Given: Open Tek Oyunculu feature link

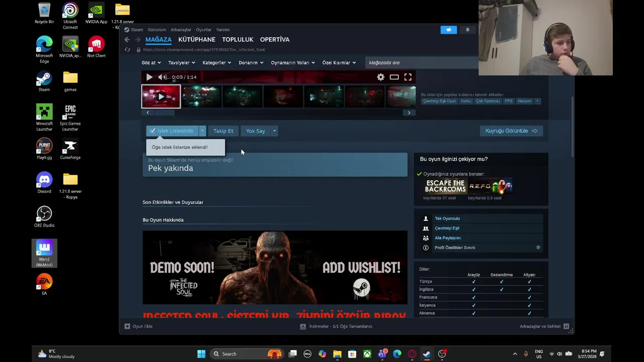Looking at the screenshot, I should click(x=447, y=219).
